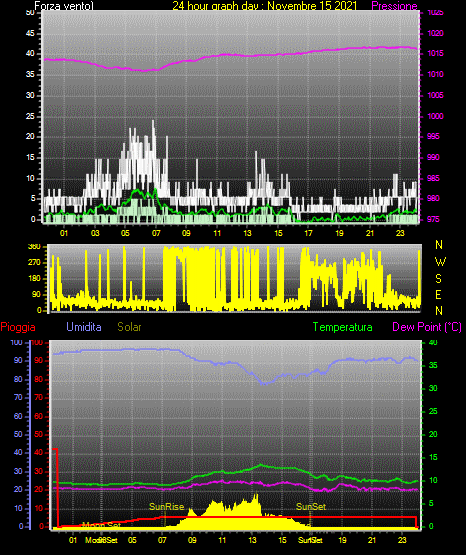Image resolution: width=466 pixels, height=555 pixels.
Task: Click the magenta "Pressione" label
Action: [x=394, y=6]
